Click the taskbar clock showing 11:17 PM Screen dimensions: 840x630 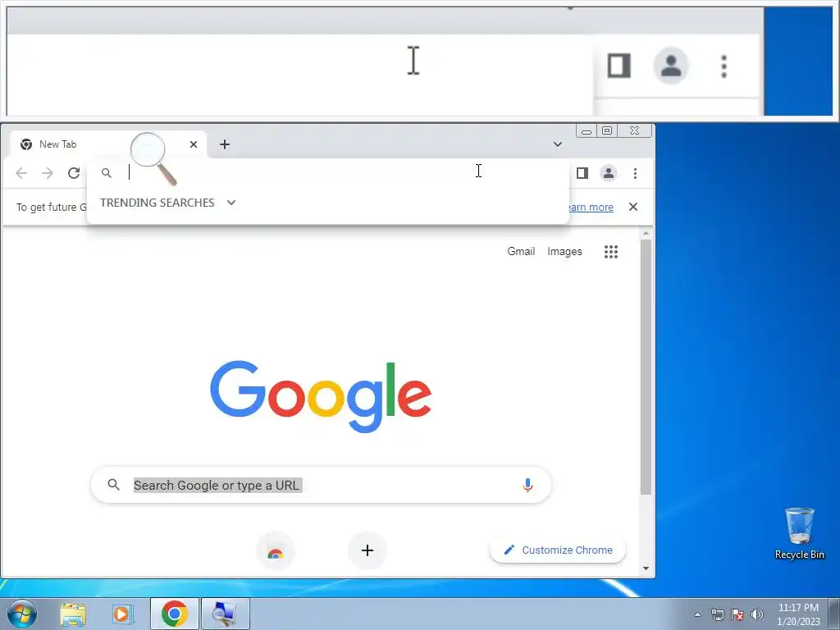[798, 614]
